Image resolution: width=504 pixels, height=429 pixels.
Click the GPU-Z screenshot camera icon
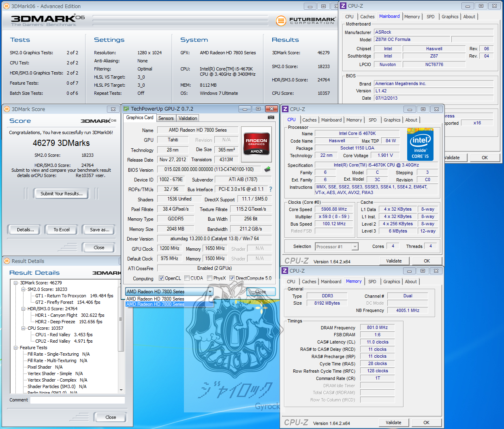[271, 117]
